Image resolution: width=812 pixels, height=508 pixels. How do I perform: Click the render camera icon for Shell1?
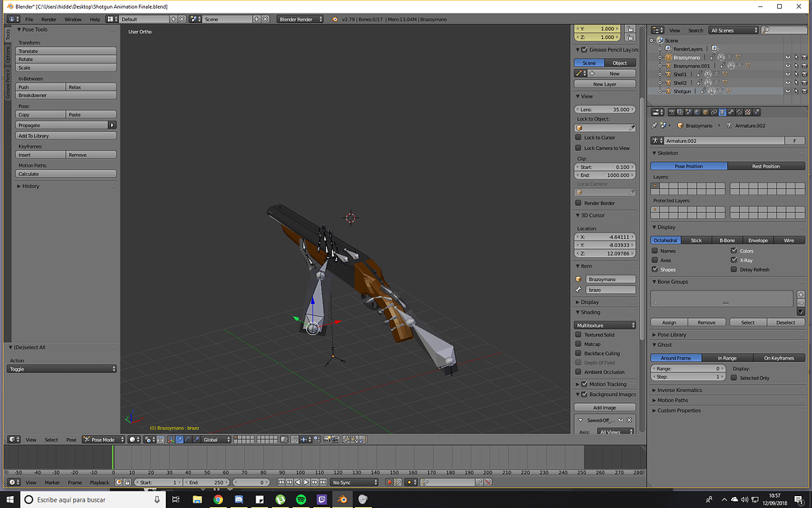[804, 74]
